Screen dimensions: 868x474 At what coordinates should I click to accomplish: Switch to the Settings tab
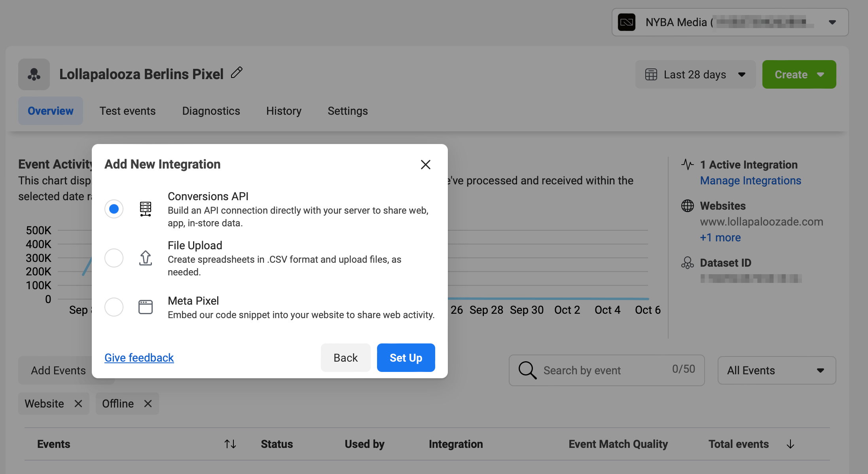[x=348, y=111]
